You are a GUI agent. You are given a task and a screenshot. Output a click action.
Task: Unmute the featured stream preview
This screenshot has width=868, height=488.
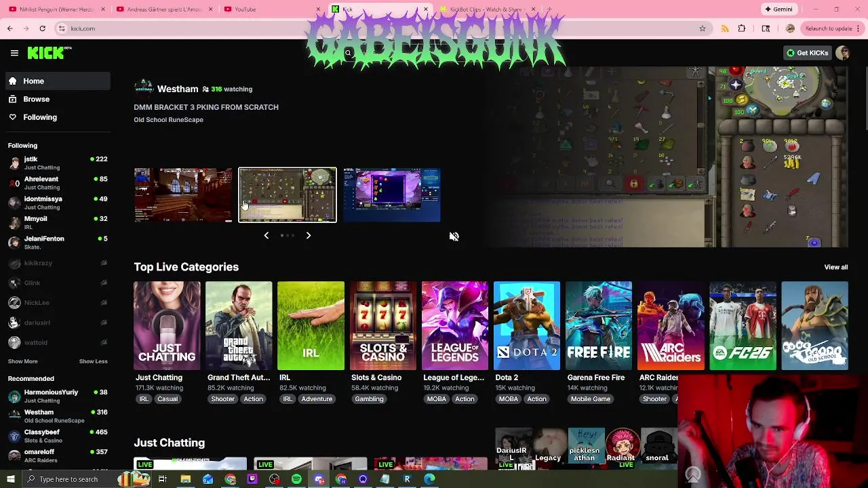coord(454,237)
